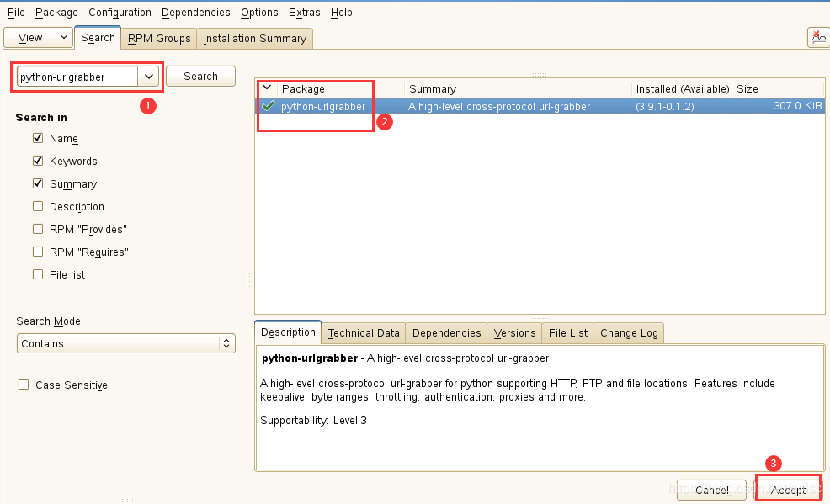Viewport: 830px width, 504px height.
Task: Open the File List tab
Action: click(568, 332)
